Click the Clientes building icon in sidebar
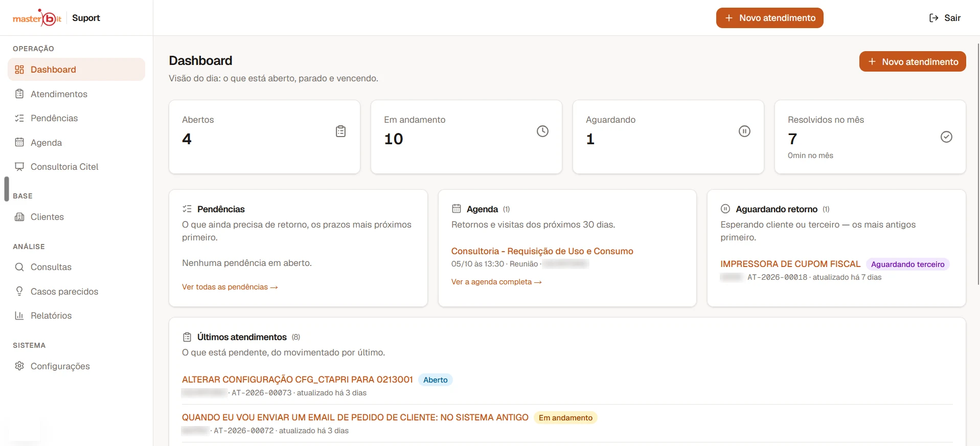This screenshot has height=446, width=980. [x=19, y=217]
